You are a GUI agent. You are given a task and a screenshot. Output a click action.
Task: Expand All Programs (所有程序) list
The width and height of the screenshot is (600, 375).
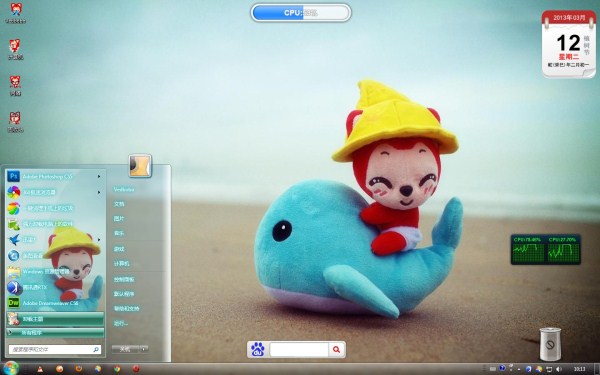tap(55, 333)
